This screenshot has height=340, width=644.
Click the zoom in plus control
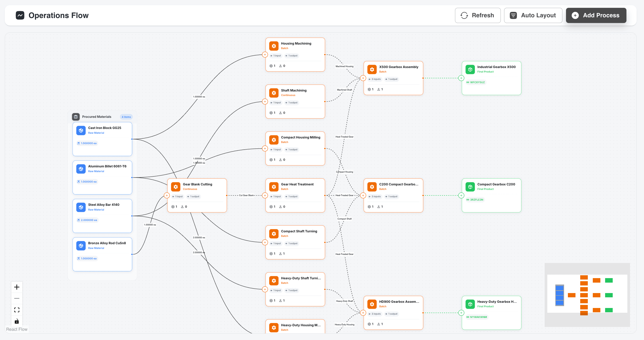click(x=17, y=287)
